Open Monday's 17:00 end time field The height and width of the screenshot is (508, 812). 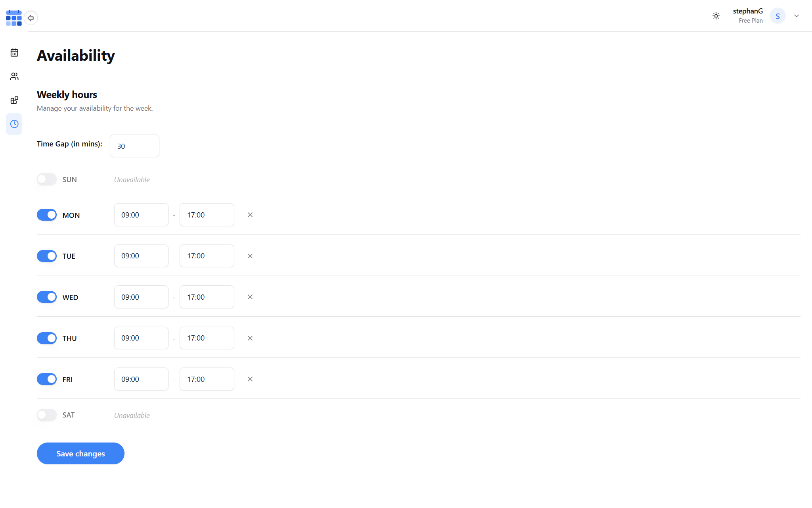[207, 215]
